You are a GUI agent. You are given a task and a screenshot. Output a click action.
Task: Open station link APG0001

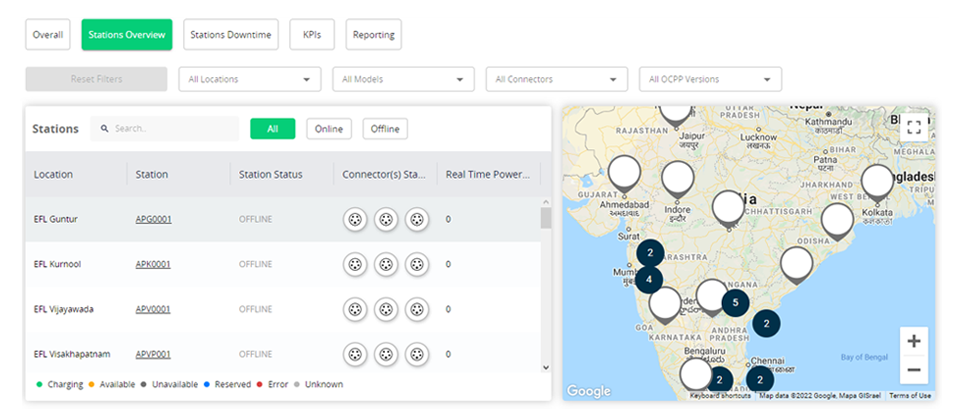[x=153, y=219]
